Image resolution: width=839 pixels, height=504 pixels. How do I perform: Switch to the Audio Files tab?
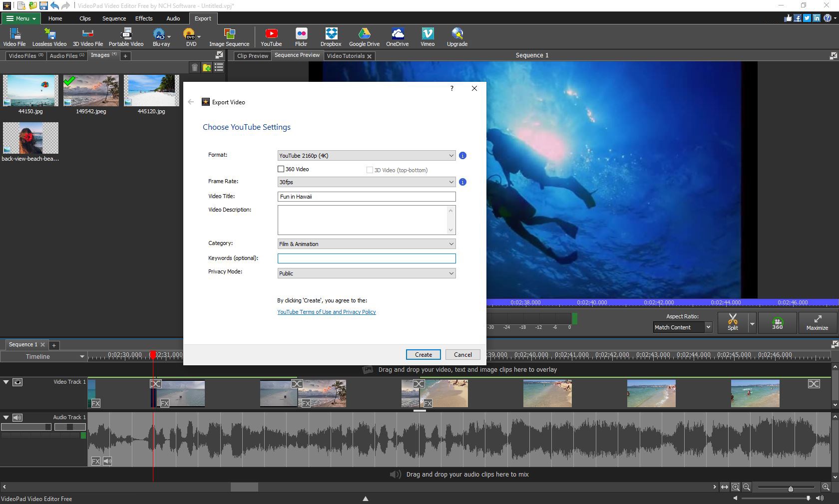66,55
